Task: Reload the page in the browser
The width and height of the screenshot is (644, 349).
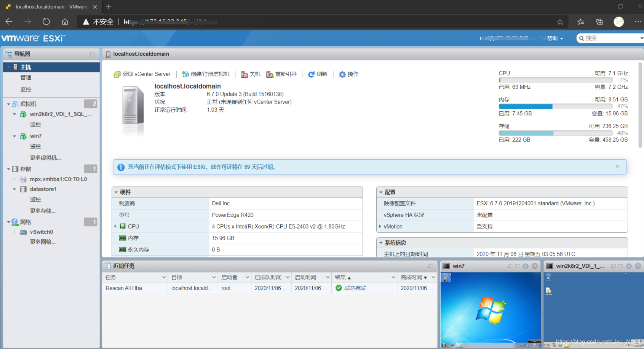Action: coord(46,22)
